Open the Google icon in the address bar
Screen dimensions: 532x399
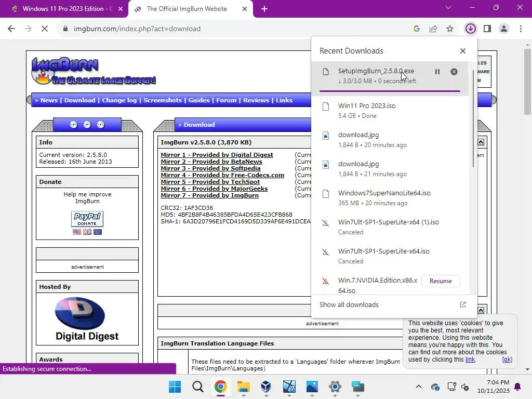click(417, 29)
